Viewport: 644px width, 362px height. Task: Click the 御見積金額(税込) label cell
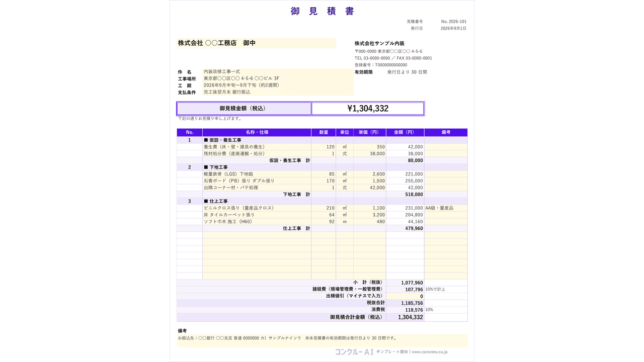click(x=244, y=109)
